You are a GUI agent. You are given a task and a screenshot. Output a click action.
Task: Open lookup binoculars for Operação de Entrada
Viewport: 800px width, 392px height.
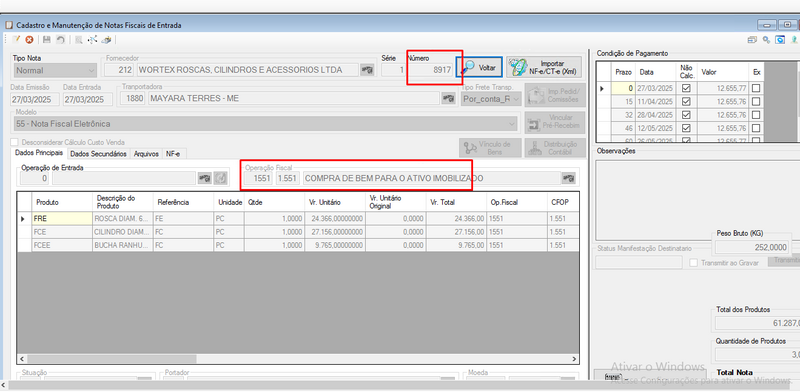pyautogui.click(x=205, y=178)
